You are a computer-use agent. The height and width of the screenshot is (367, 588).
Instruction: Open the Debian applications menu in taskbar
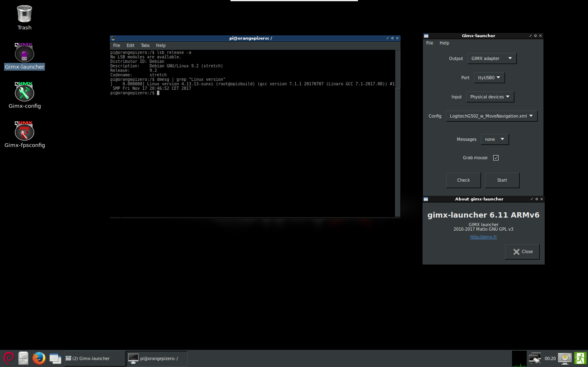(9, 358)
